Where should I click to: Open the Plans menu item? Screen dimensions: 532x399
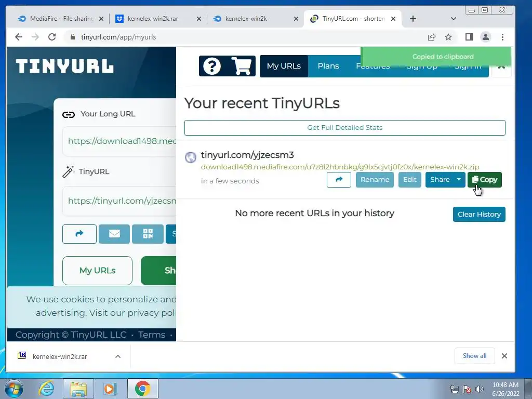tap(328, 66)
